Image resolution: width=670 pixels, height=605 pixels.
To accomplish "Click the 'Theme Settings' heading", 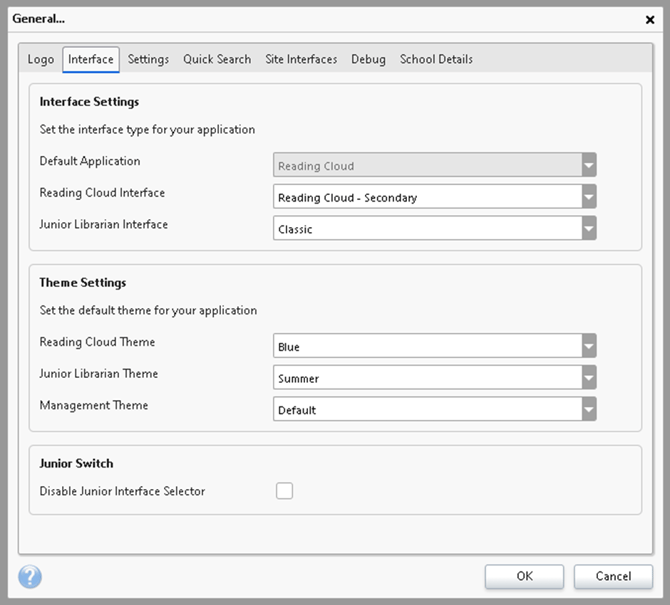I will click(83, 282).
